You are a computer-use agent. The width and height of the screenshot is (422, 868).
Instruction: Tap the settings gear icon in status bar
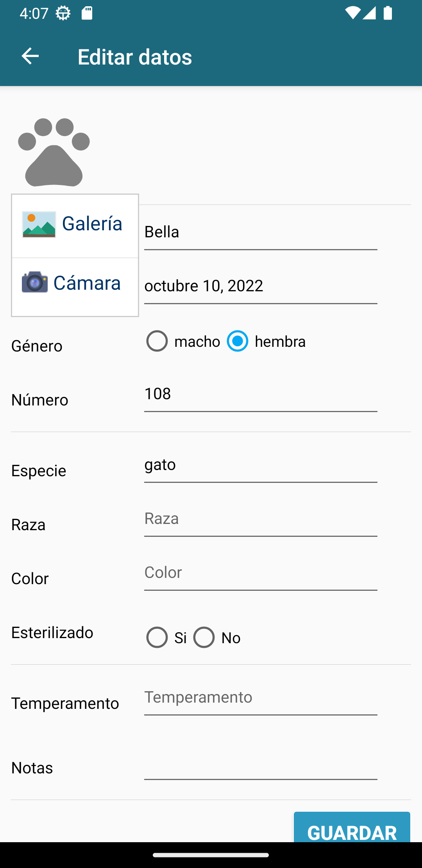pyautogui.click(x=63, y=13)
